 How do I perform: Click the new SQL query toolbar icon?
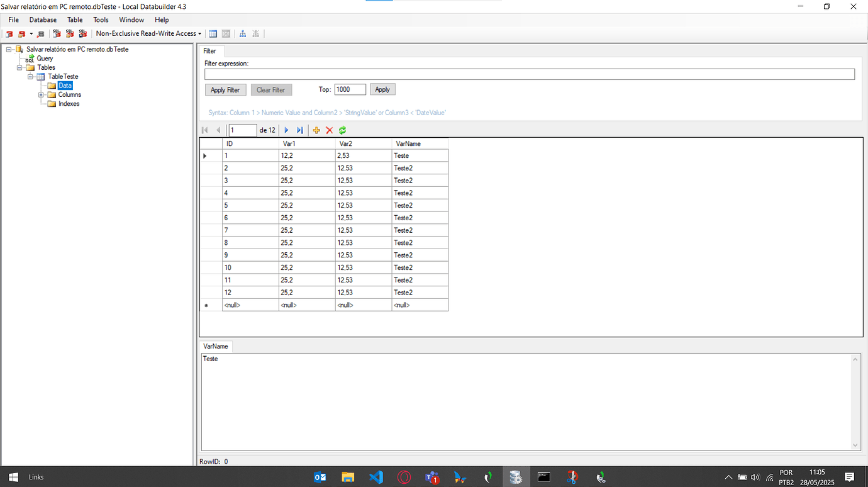point(57,34)
